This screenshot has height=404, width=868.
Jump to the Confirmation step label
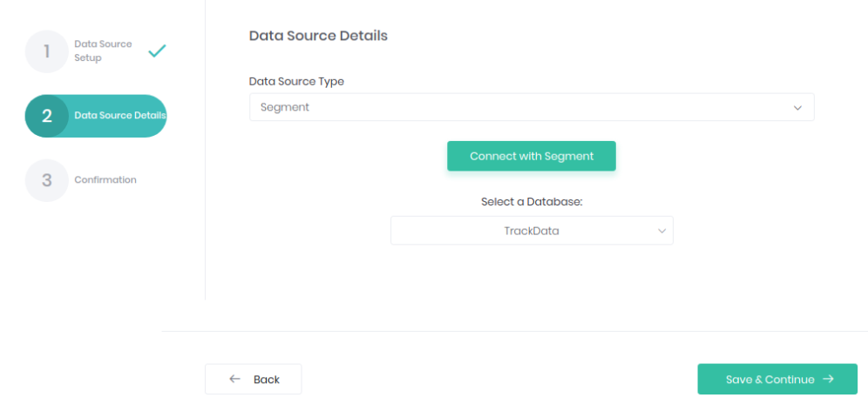(x=105, y=180)
